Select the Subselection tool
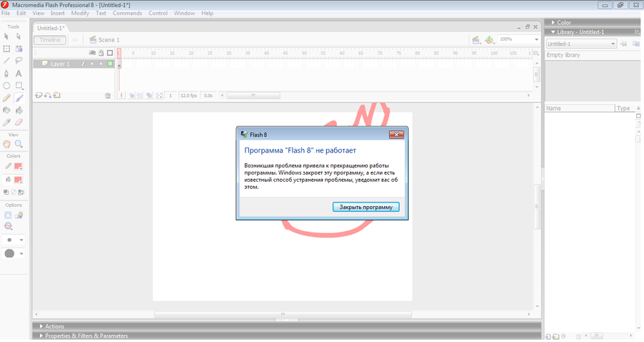Viewport: 644px width, 342px height. [x=19, y=36]
